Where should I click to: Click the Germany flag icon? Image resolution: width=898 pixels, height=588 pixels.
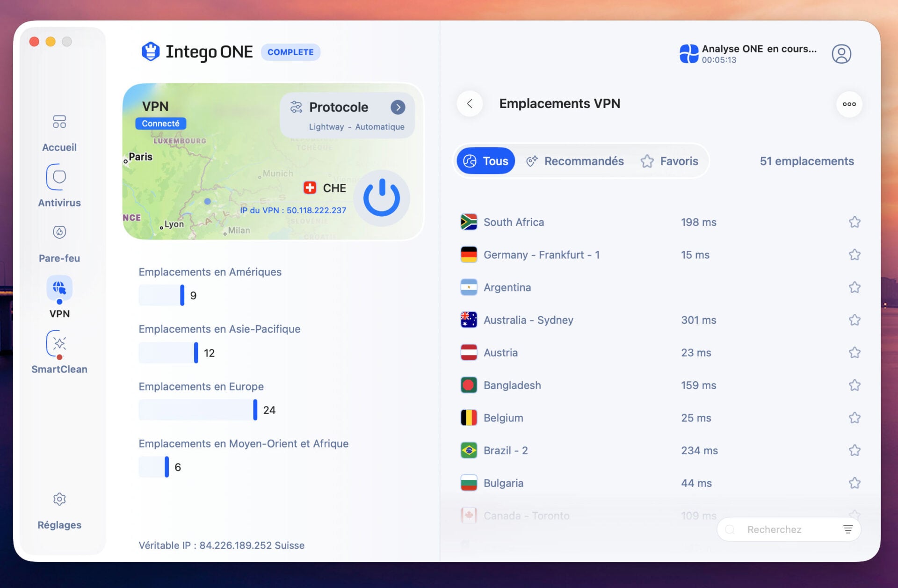[469, 254]
